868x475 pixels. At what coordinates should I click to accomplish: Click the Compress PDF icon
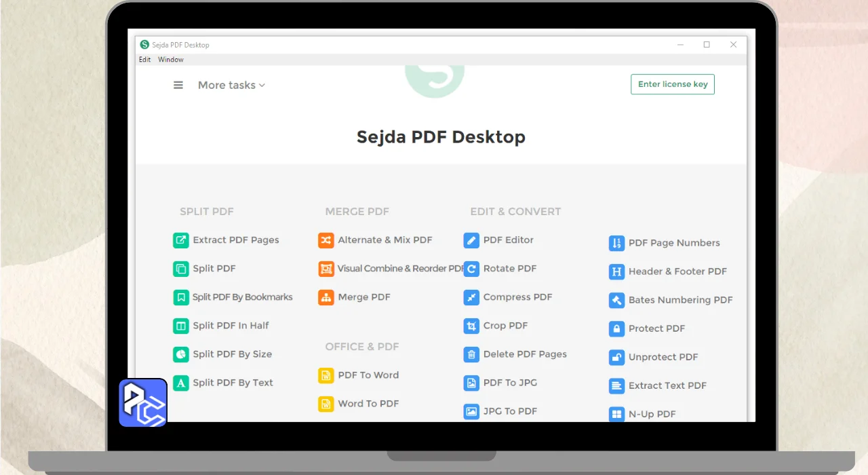pyautogui.click(x=471, y=297)
